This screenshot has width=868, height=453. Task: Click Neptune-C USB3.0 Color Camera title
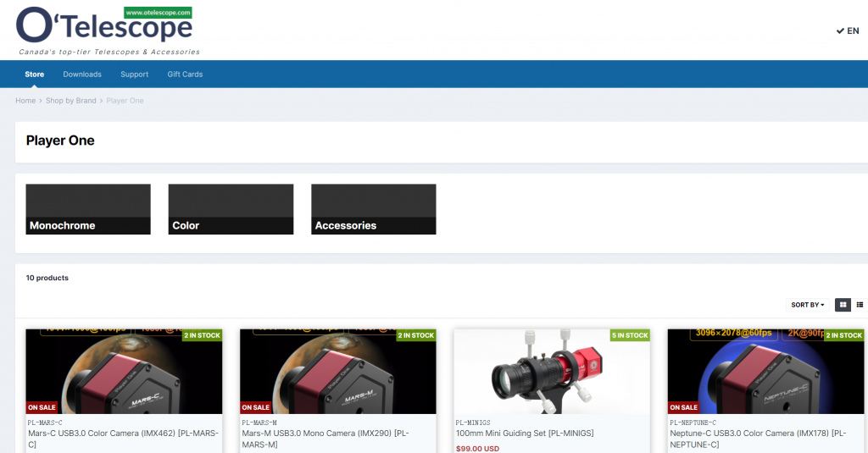pos(758,439)
